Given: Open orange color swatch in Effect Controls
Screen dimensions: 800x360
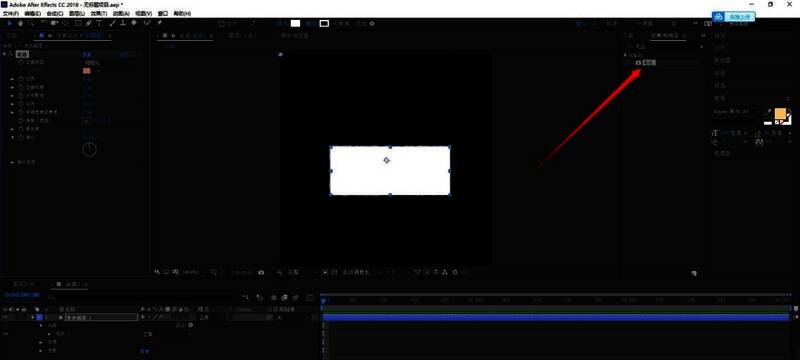Looking at the screenshot, I should click(x=87, y=71).
